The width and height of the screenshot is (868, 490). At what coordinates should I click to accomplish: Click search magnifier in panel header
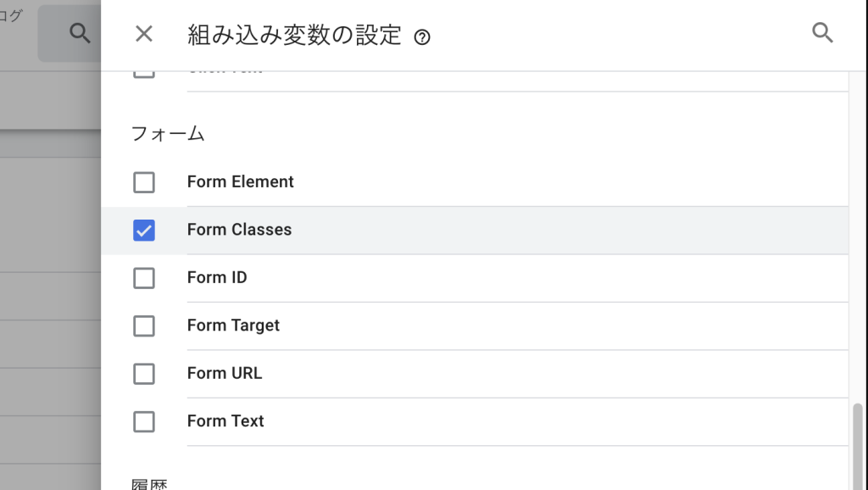[822, 33]
